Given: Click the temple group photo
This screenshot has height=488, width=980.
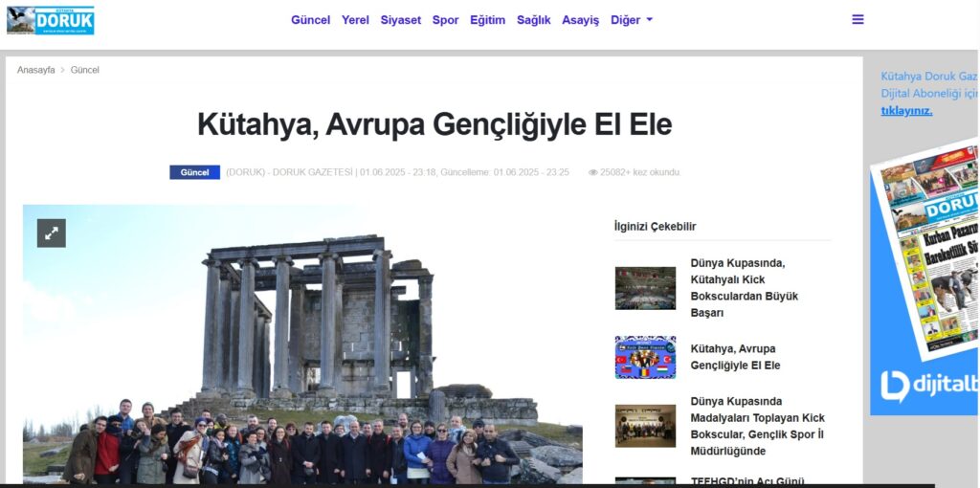Looking at the screenshot, I should [x=302, y=344].
